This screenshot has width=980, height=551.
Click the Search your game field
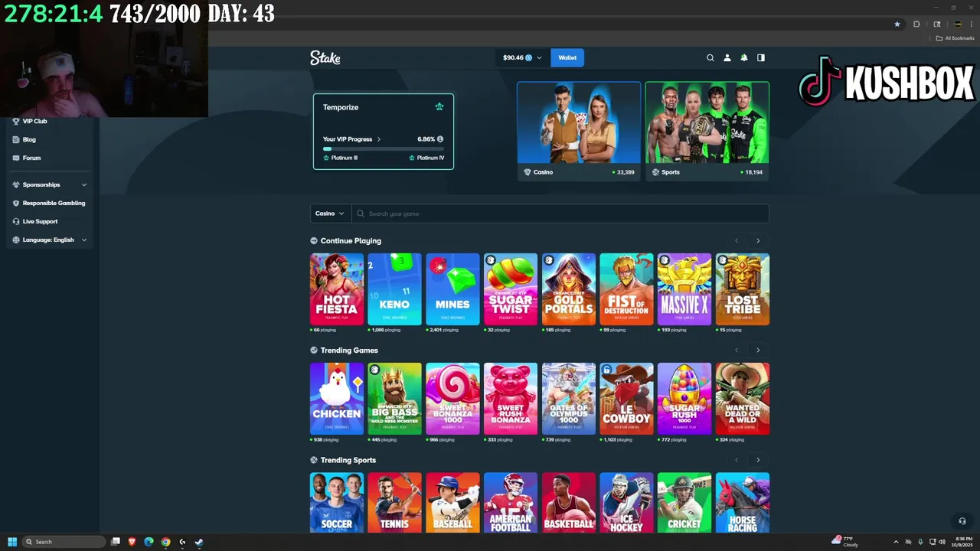(x=560, y=214)
